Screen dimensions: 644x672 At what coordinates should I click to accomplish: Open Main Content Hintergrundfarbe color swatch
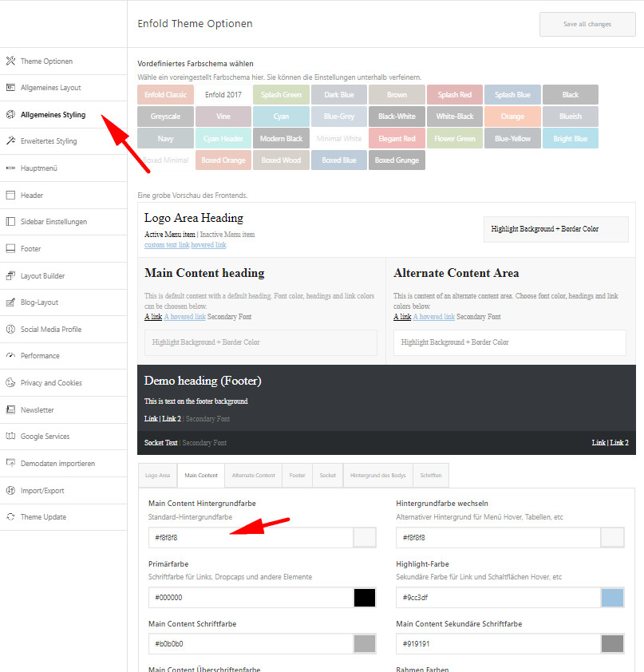365,537
